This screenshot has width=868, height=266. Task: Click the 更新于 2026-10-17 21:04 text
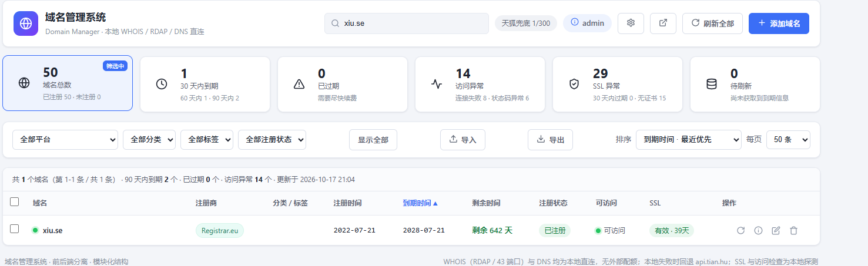(316, 179)
